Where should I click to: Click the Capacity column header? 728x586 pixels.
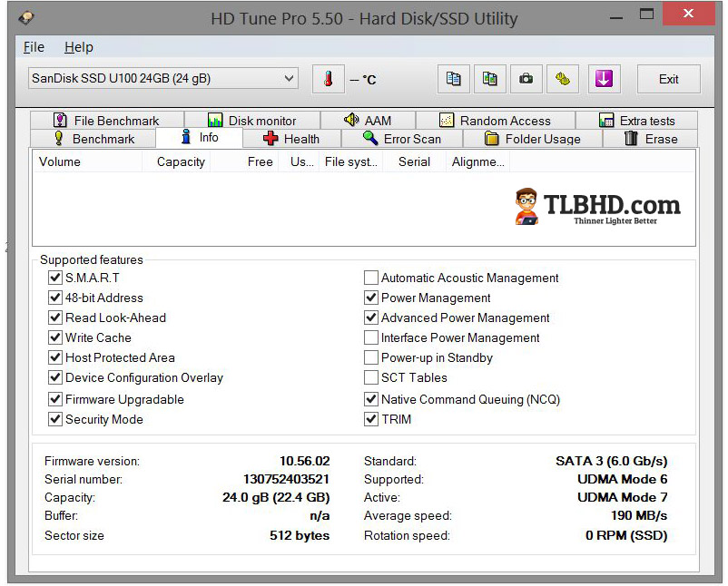point(176,161)
